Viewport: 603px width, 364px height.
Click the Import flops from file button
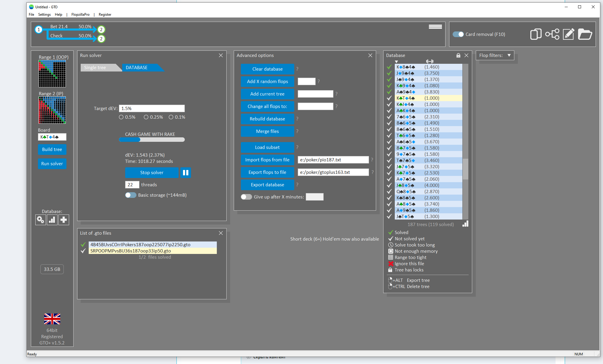(x=267, y=160)
